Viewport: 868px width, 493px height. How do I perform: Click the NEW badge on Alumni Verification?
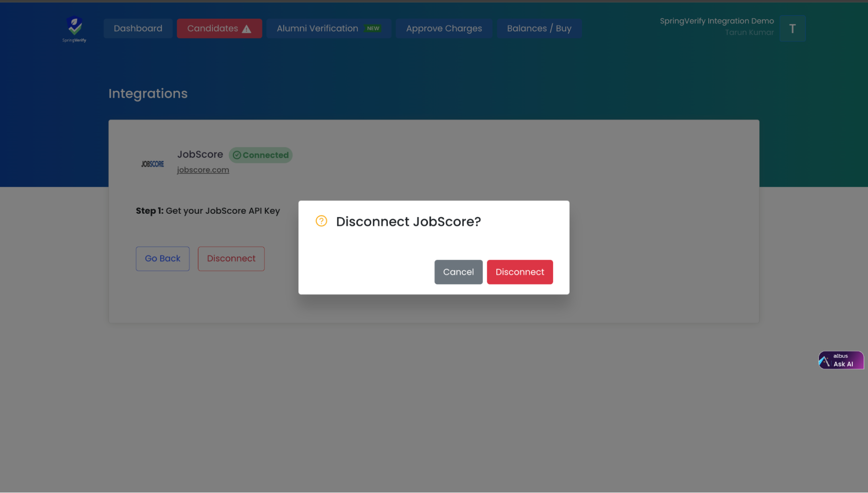click(373, 28)
